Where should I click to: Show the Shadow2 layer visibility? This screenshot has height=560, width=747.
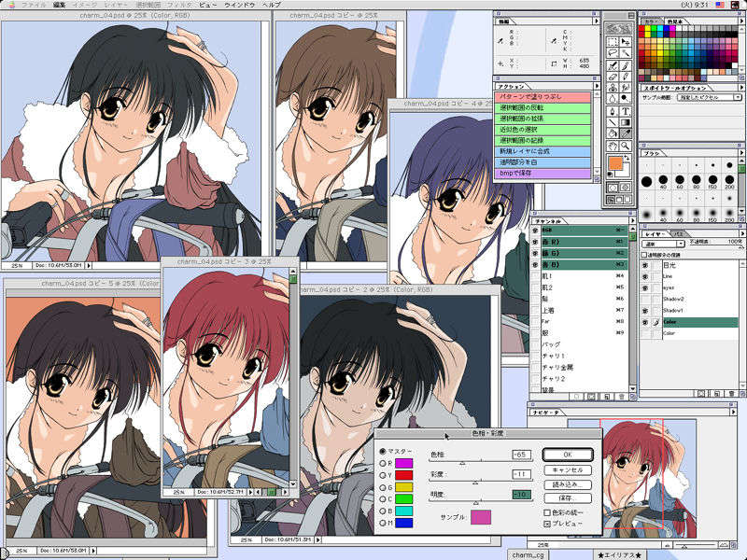[645, 299]
